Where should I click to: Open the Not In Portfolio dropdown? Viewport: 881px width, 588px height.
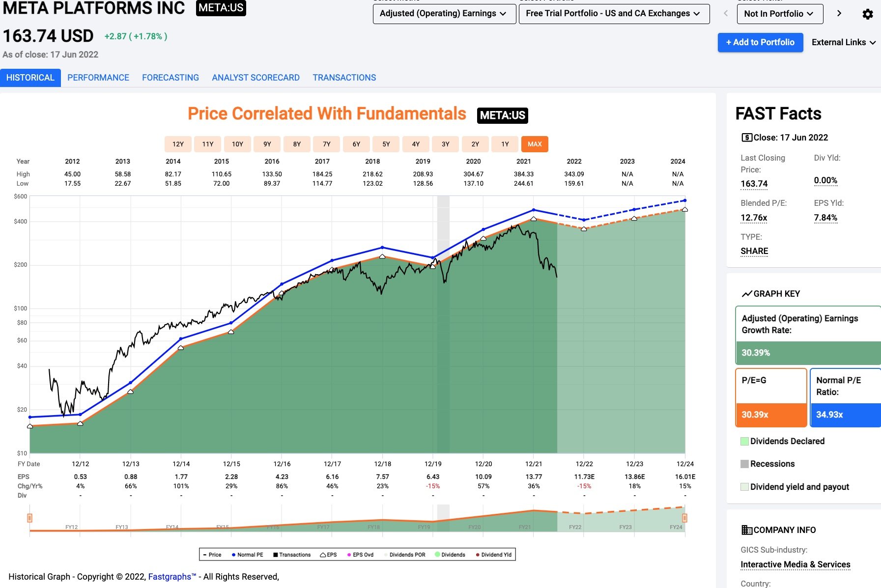coord(780,14)
